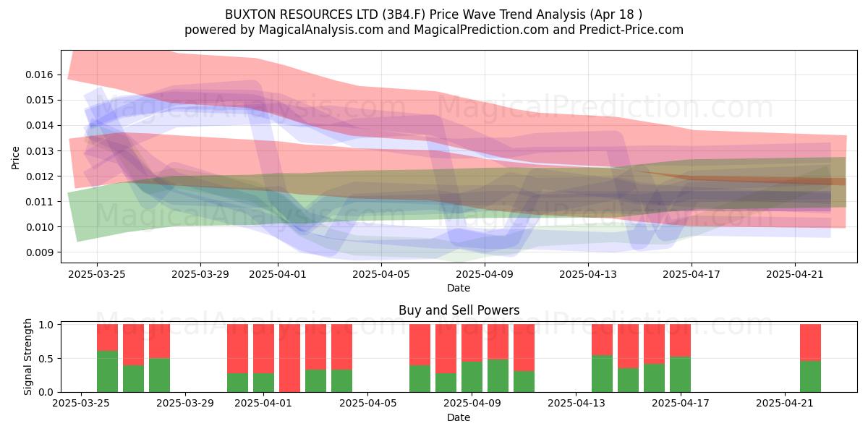The height and width of the screenshot is (434, 868).
Task: Pick 2025-04-05 tick in Buy and Sell chart
Action: [x=368, y=404]
